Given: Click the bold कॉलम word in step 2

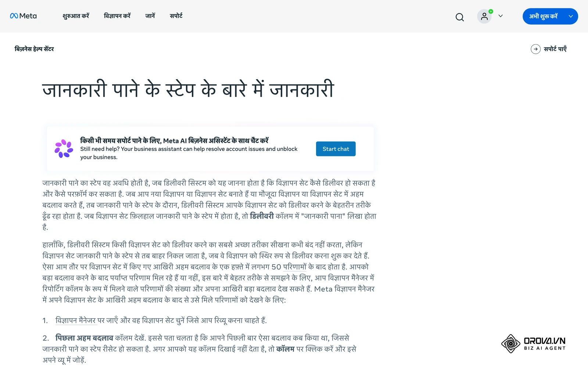Looking at the screenshot, I should 285,349.
